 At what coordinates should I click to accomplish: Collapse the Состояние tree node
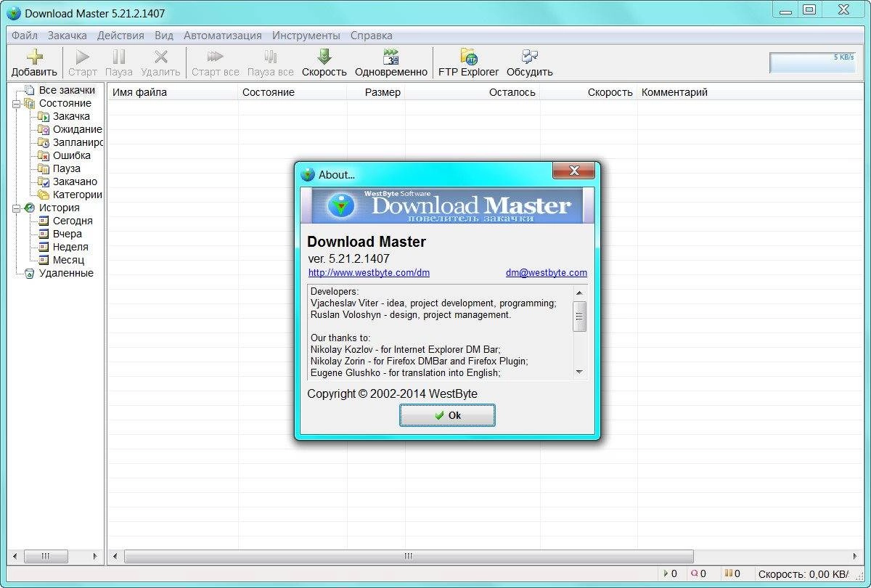point(15,103)
